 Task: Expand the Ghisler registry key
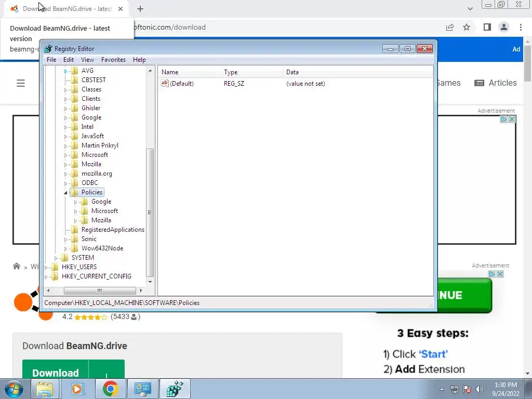65,109
